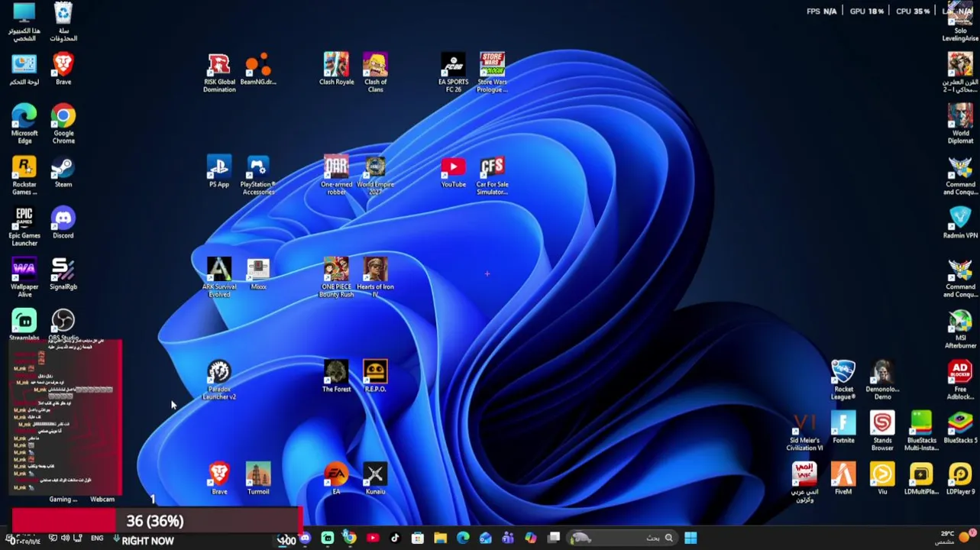Open the PlayStation Accessories shortcut
This screenshot has width=980, height=550.
click(x=258, y=176)
